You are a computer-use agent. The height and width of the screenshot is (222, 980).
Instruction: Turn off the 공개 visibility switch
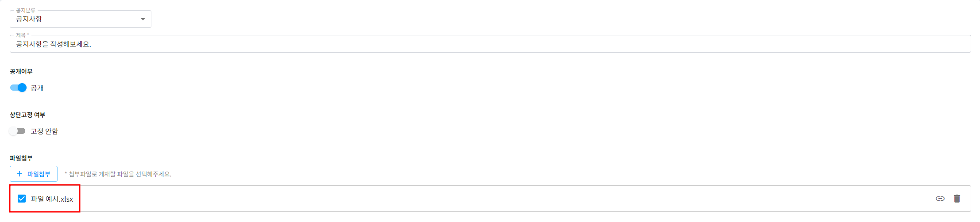[19, 88]
